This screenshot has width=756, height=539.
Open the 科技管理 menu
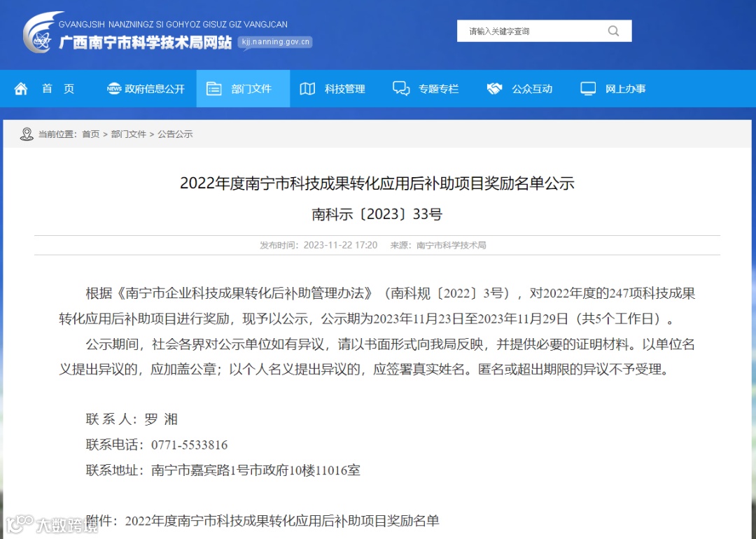[344, 89]
